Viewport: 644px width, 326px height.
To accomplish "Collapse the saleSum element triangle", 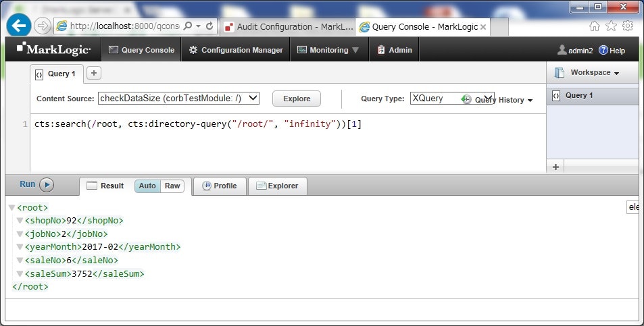I will pyautogui.click(x=20, y=273).
